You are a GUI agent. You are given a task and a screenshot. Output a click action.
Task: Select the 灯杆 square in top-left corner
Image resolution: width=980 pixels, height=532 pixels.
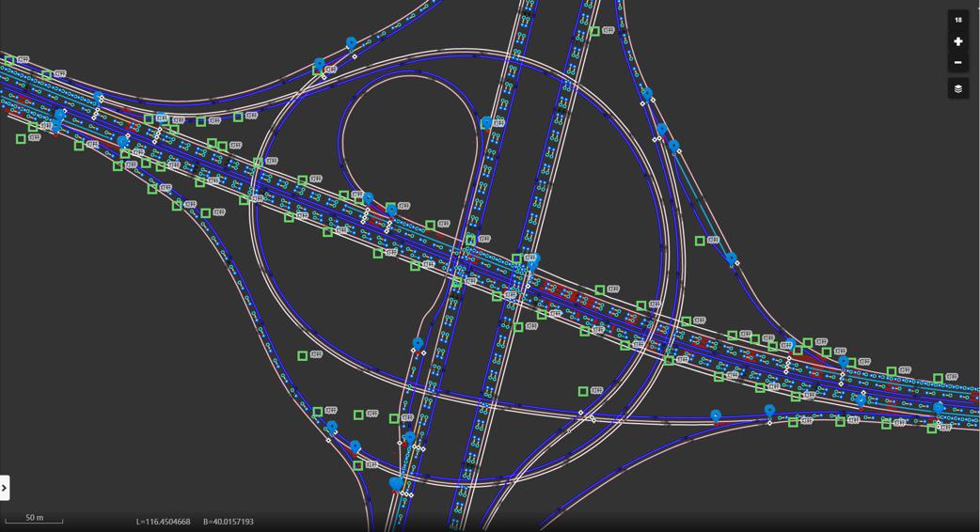tap(9, 60)
